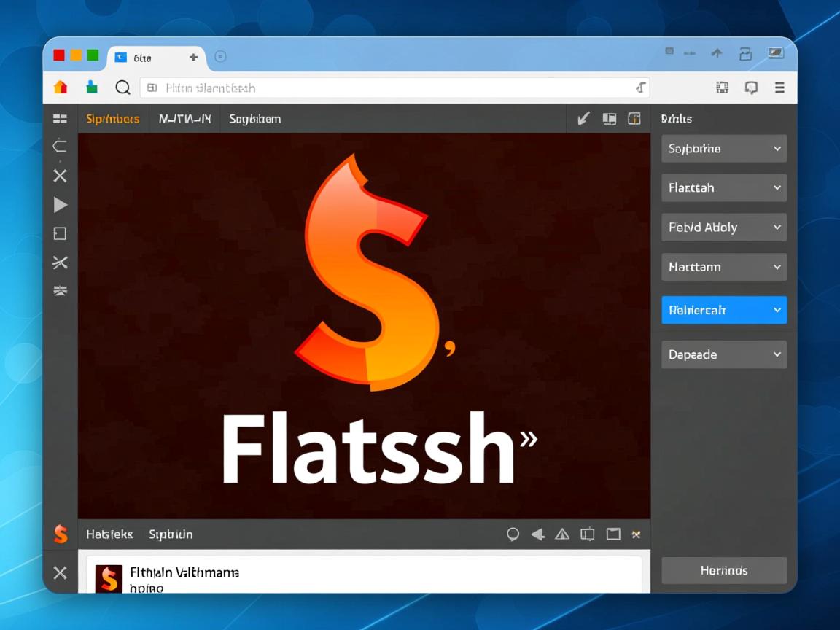This screenshot has height=630, width=840.
Task: Click the Habfeks label in bottom bar
Action: coord(109,534)
